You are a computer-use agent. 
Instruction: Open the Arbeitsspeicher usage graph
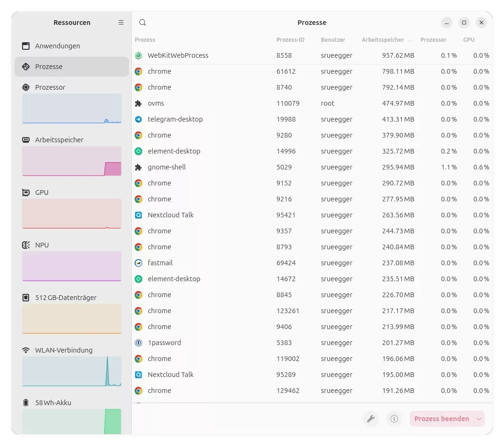coord(72,161)
